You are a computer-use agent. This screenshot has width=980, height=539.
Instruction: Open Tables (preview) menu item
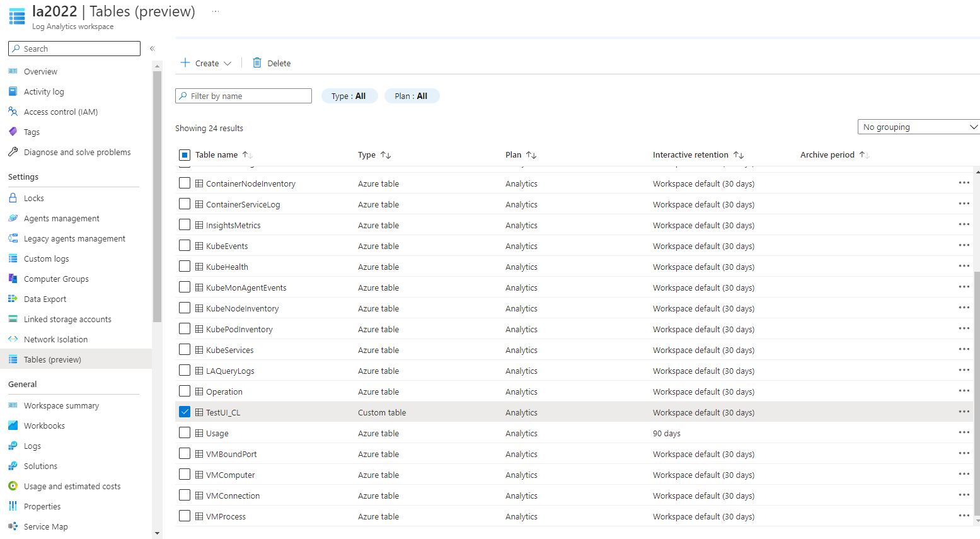click(76, 359)
